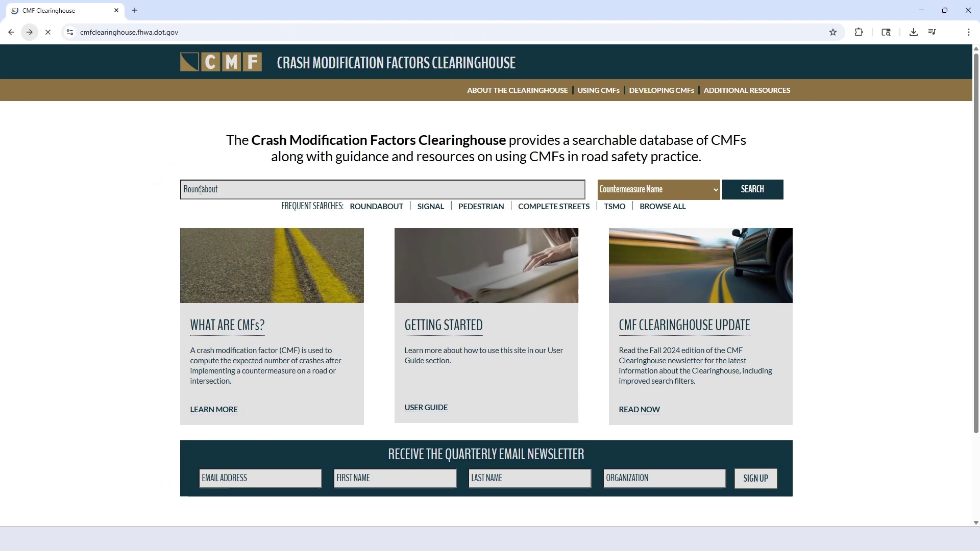This screenshot has width=980, height=551.
Task: Follow the BROWSE ALL frequent search link
Action: point(663,207)
